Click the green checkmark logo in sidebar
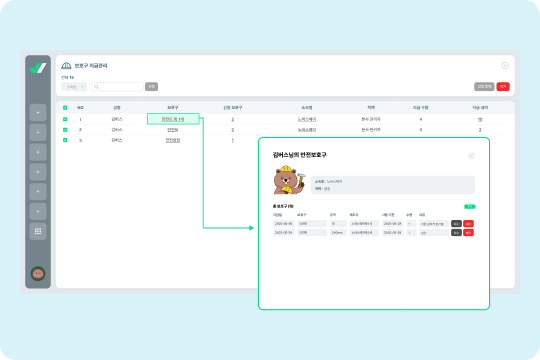The width and height of the screenshot is (540, 360). coord(38,68)
